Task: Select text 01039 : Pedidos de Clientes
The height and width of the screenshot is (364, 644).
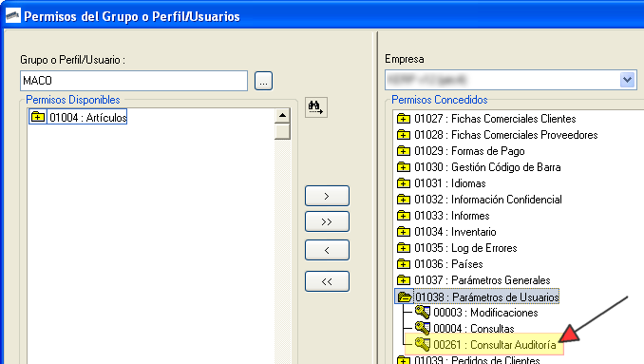Action: [477, 360]
